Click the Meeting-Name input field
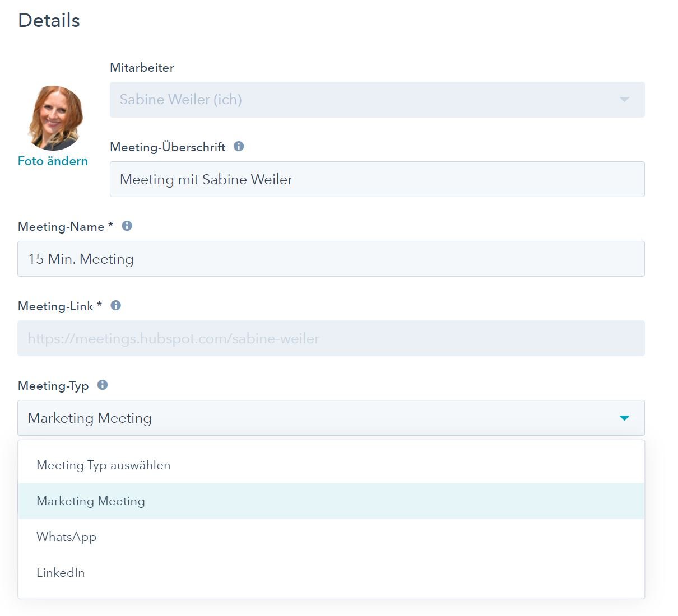 pos(331,259)
